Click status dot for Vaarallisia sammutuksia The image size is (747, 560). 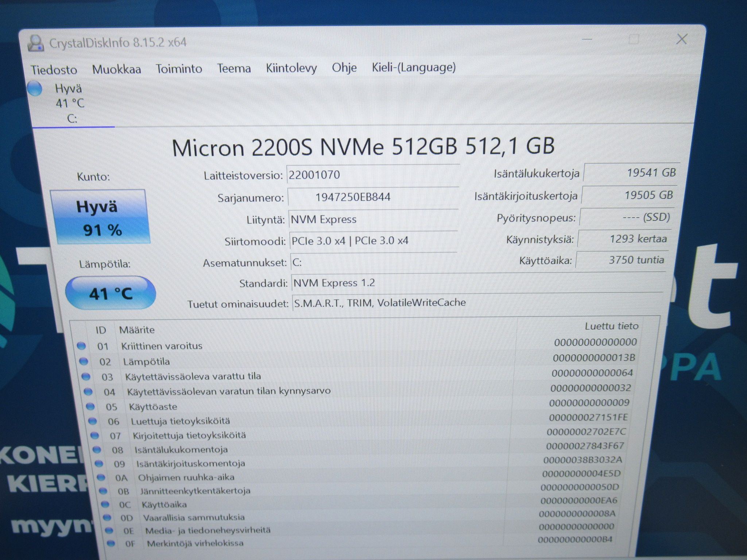click(x=107, y=517)
